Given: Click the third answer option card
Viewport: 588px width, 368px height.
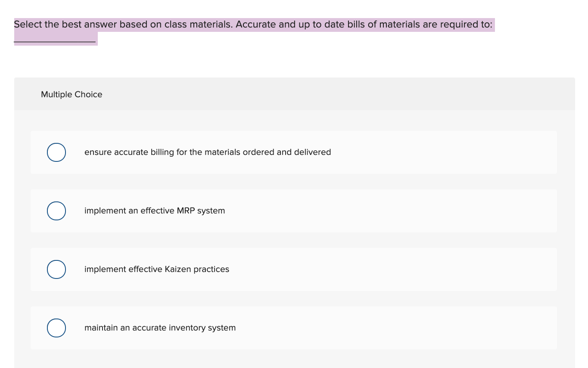Looking at the screenshot, I should 294,269.
